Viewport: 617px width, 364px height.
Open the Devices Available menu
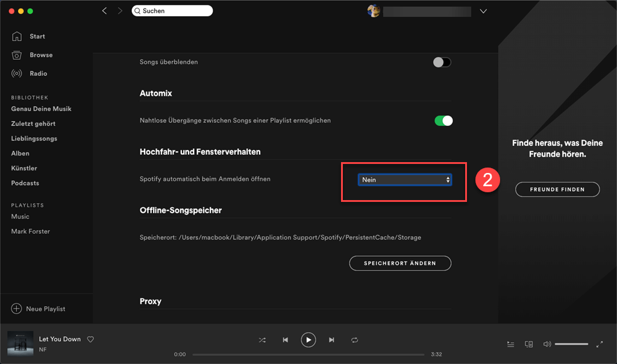(x=528, y=344)
